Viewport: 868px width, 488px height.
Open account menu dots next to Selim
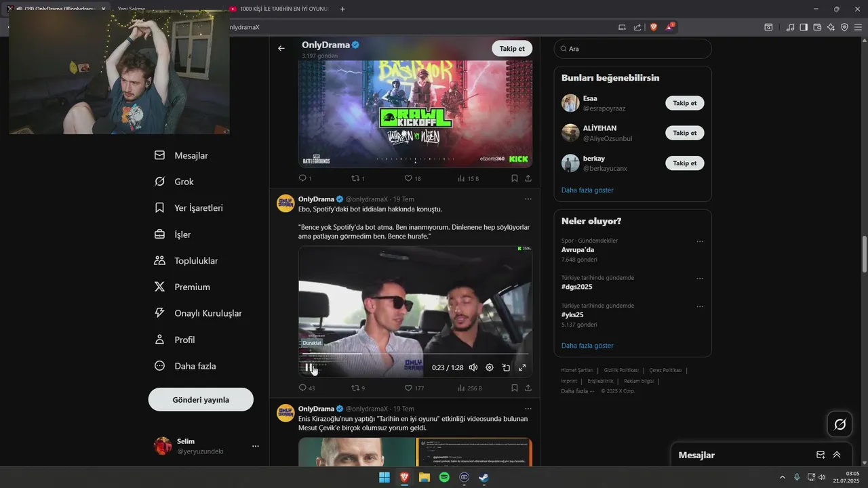(x=256, y=446)
